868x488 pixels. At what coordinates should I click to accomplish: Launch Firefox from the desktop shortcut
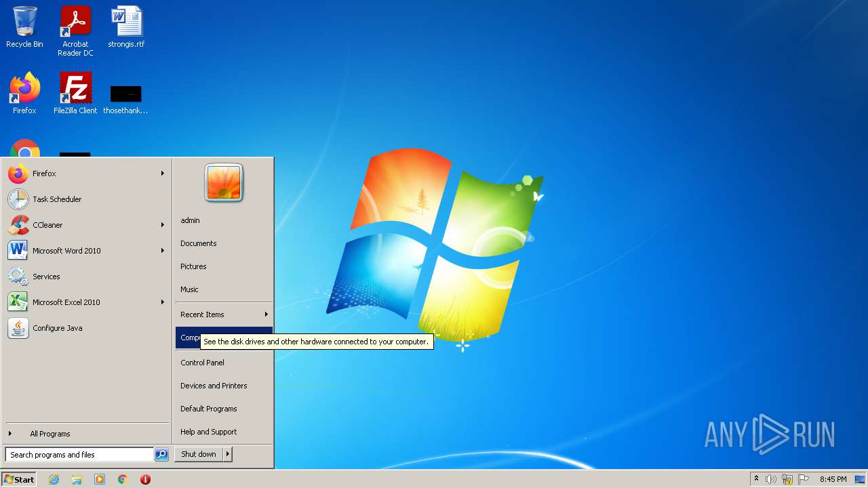(x=24, y=93)
